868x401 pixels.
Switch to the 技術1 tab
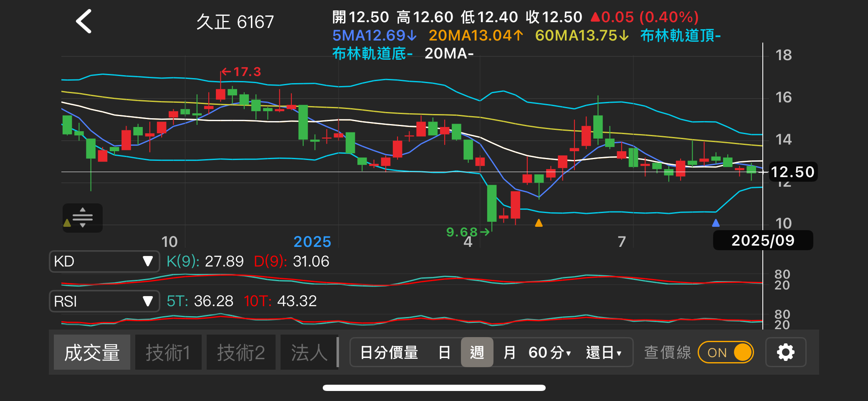click(168, 352)
